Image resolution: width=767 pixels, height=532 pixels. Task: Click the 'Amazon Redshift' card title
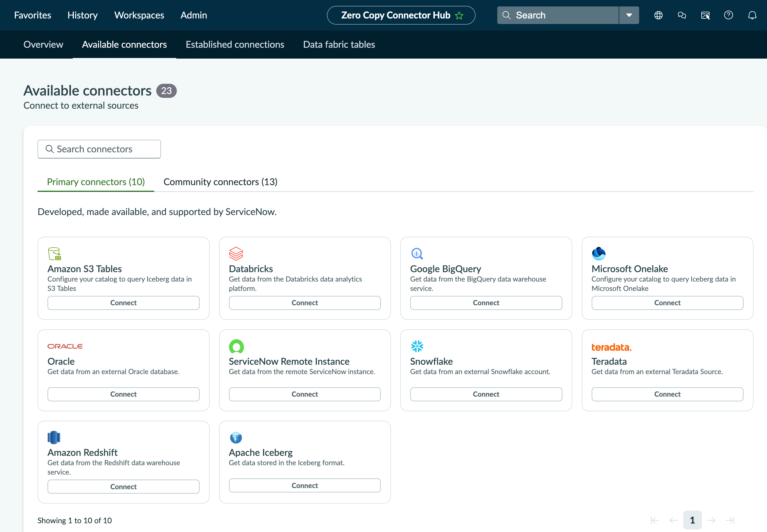[82, 452]
